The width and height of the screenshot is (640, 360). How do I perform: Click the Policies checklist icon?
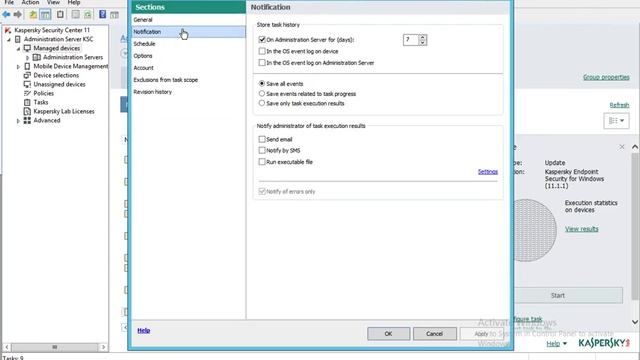click(27, 93)
